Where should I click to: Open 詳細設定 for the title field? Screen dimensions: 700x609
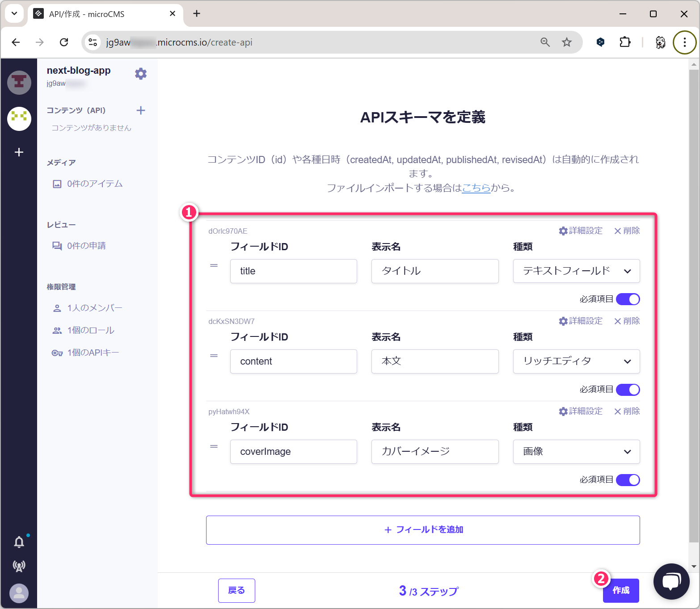(581, 231)
